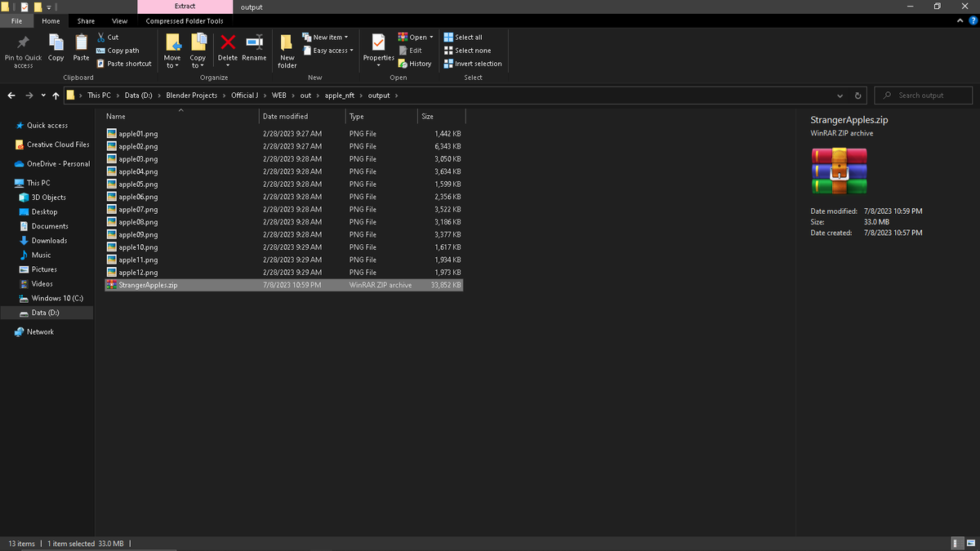Select the Home ribbon tab
980x551 pixels.
pos(51,21)
